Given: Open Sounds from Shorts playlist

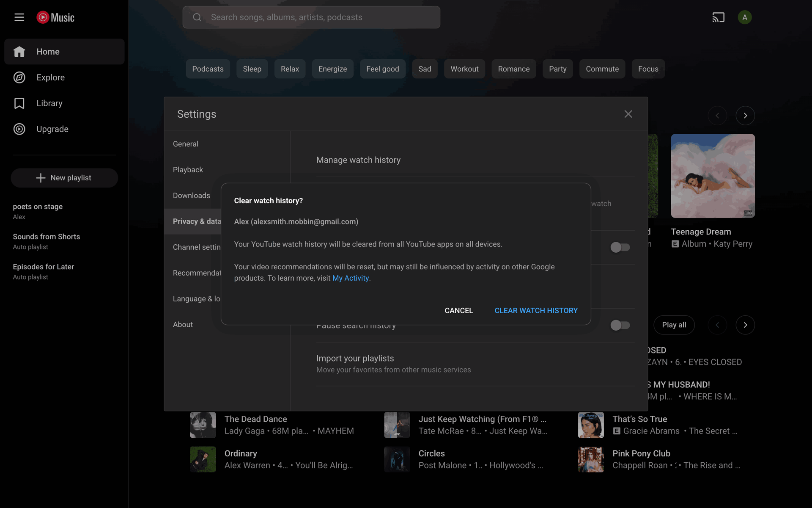Looking at the screenshot, I should point(64,241).
